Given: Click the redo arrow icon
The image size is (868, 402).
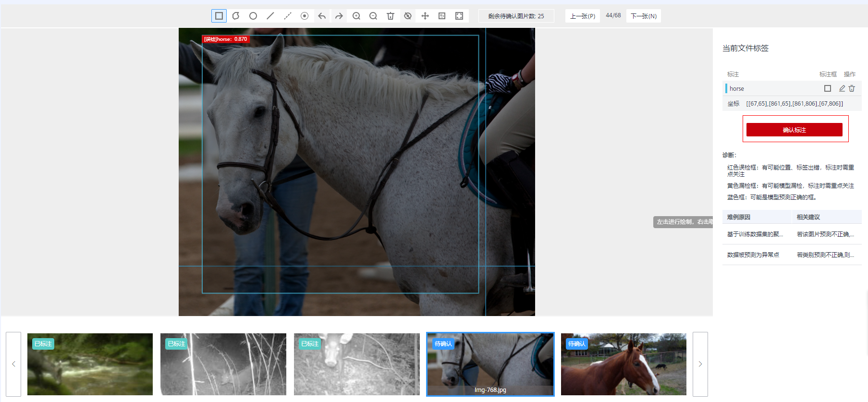Looking at the screenshot, I should (x=339, y=16).
